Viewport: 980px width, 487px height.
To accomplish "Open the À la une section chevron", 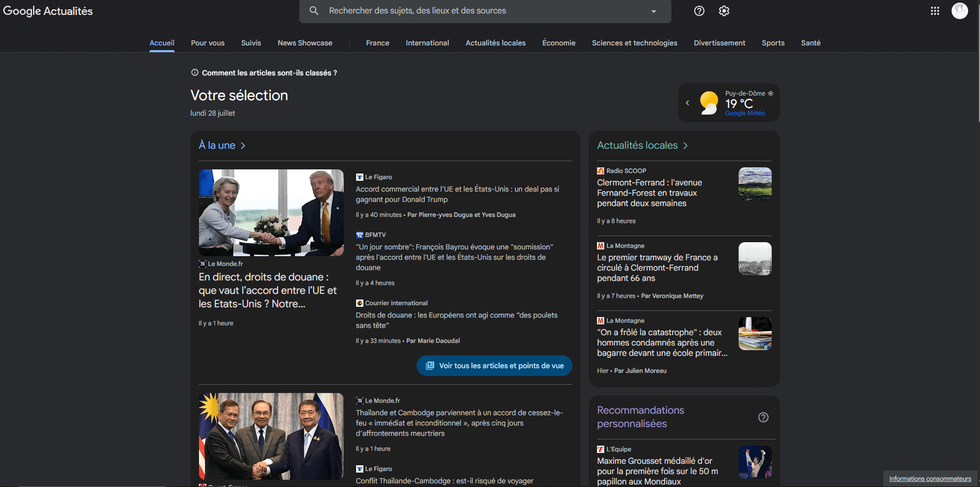I will point(243,146).
